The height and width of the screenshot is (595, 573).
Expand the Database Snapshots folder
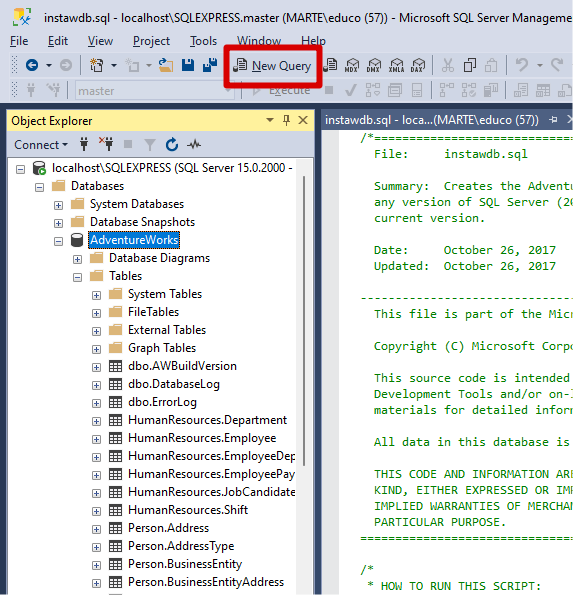(58, 223)
